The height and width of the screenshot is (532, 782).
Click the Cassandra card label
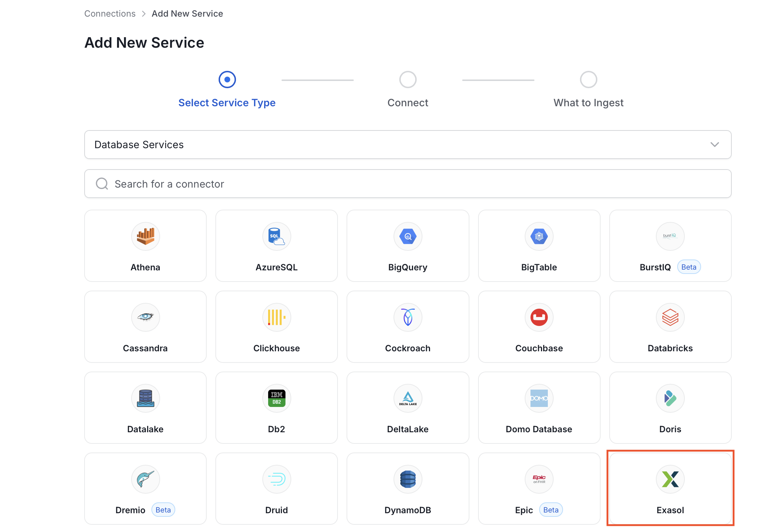point(145,348)
